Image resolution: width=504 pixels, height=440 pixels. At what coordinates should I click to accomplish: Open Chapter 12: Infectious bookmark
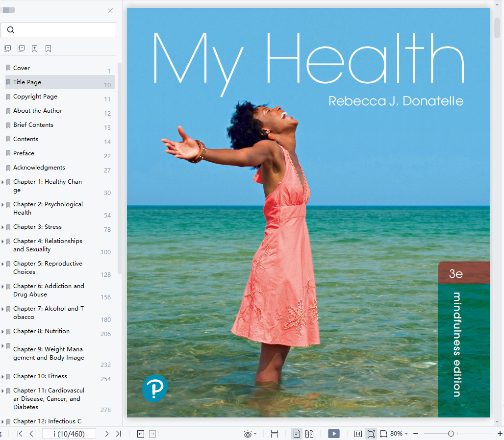pos(47,421)
